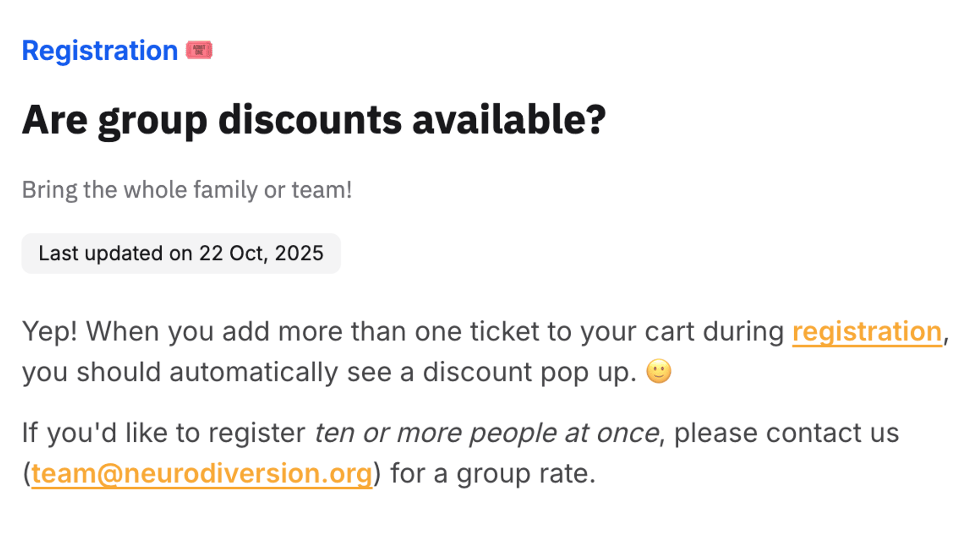Follow the orange registration hyperlink
This screenshot has width=980, height=551.
[867, 332]
